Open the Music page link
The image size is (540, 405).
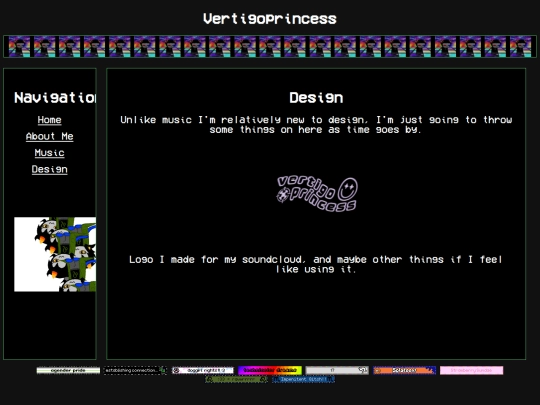pyautogui.click(x=49, y=153)
